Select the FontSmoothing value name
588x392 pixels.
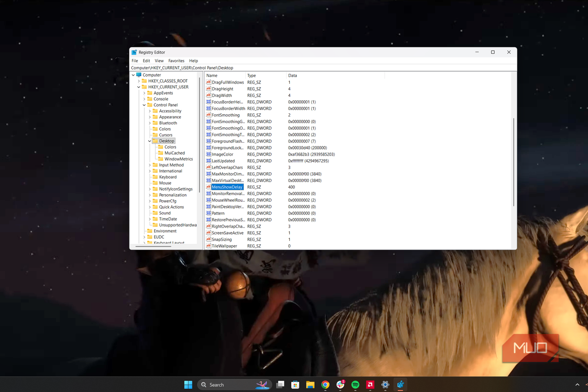point(226,115)
